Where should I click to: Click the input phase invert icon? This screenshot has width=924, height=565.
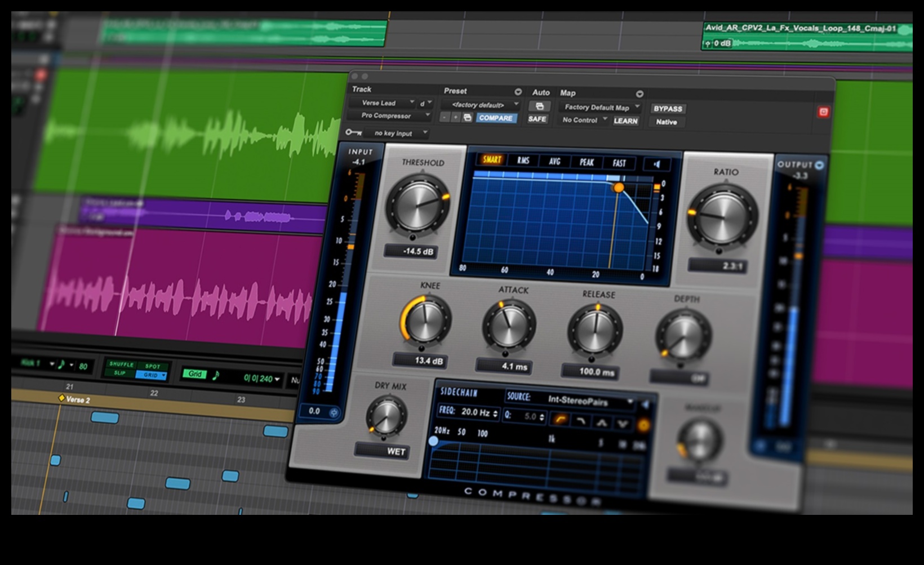pyautogui.click(x=334, y=412)
